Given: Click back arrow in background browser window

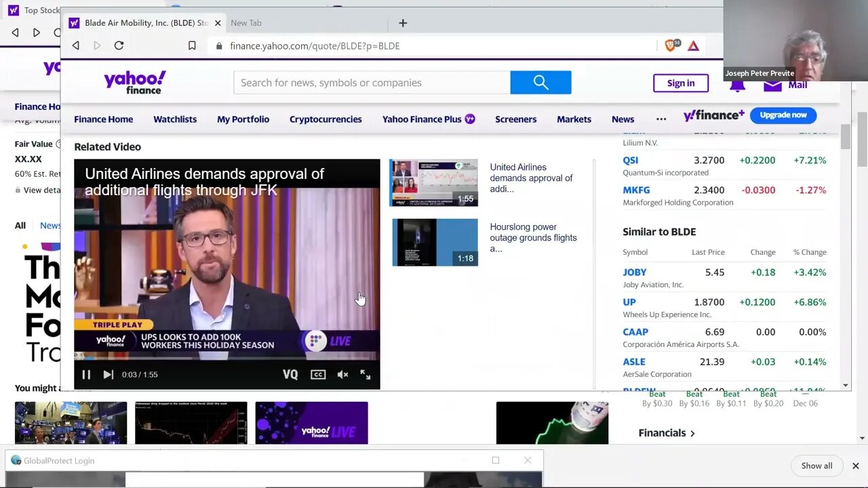Looking at the screenshot, I should (15, 33).
